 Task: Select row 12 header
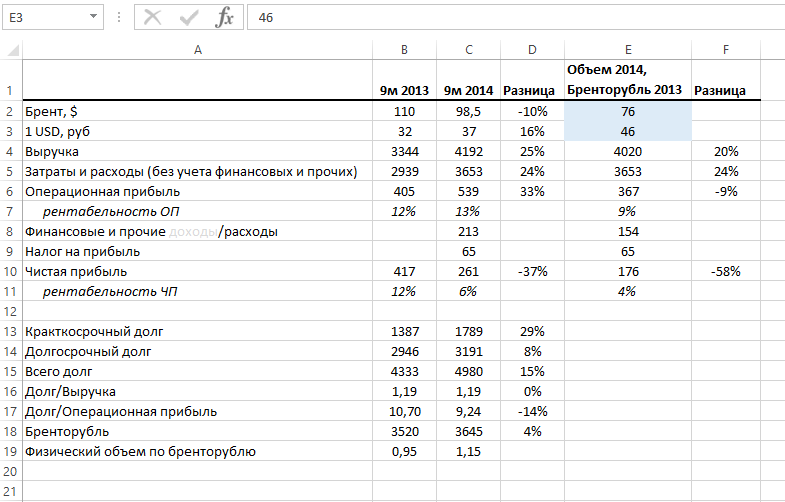tap(11, 311)
